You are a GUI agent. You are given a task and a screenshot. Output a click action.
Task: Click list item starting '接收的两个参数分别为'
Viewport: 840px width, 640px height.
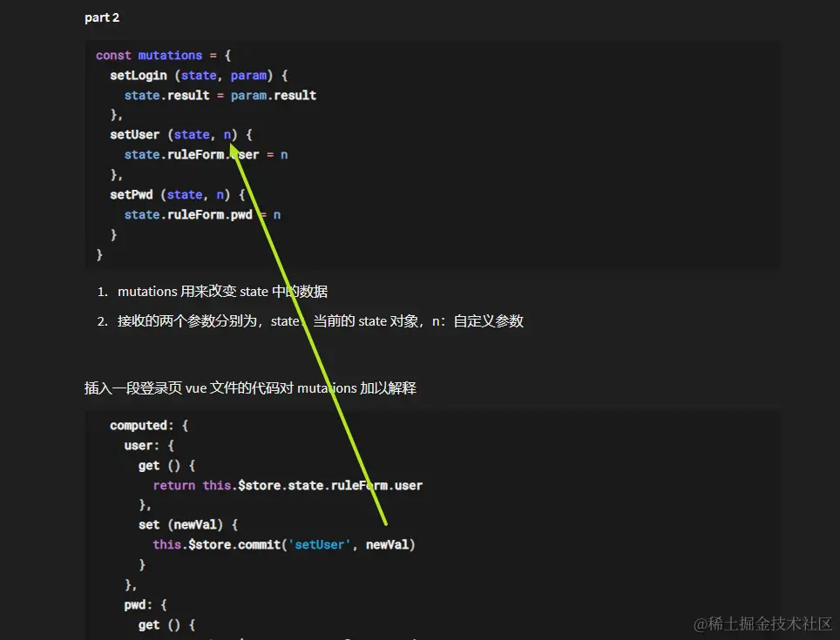pos(320,321)
